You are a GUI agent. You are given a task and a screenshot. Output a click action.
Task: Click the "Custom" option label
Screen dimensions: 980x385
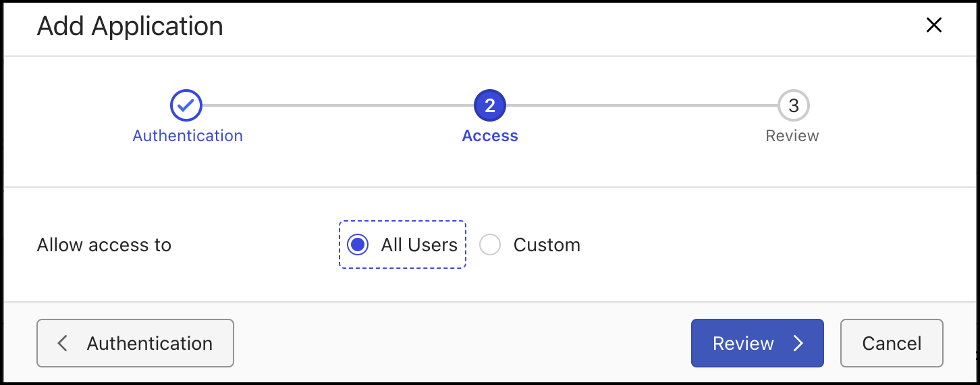[547, 245]
